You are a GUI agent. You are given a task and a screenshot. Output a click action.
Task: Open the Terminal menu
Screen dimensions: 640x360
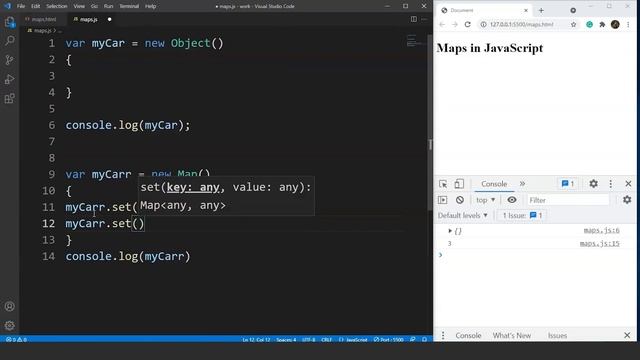[x=129, y=6]
